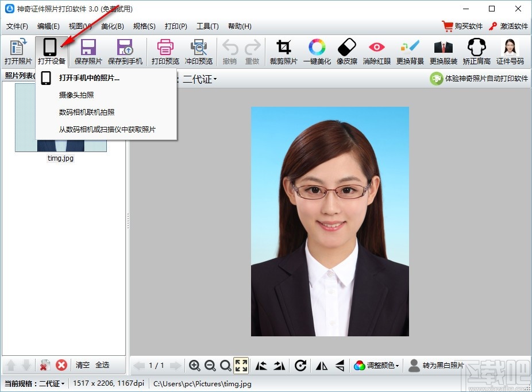Choose 数码相机联机拍照 menu entry
532x392 pixels.
point(106,112)
